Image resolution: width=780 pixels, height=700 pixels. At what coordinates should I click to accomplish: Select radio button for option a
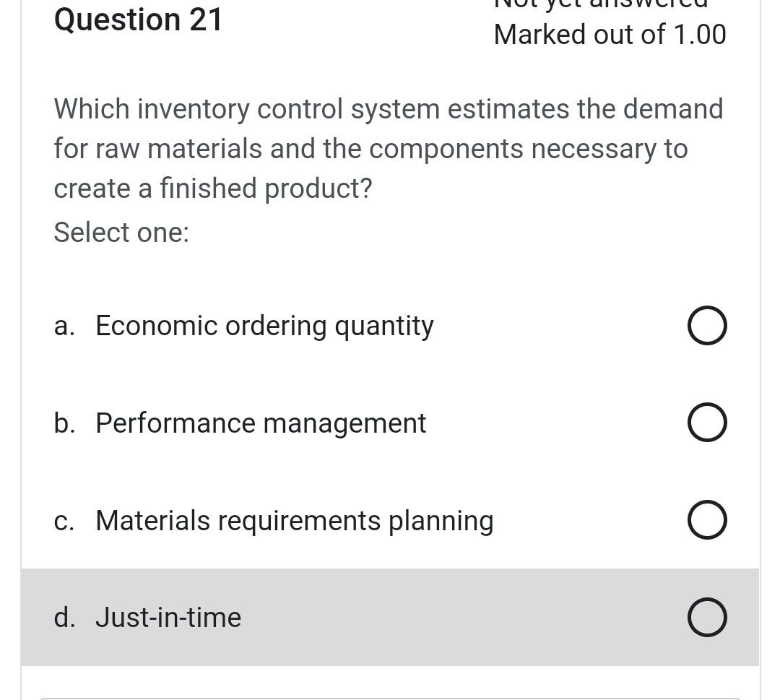tap(706, 325)
